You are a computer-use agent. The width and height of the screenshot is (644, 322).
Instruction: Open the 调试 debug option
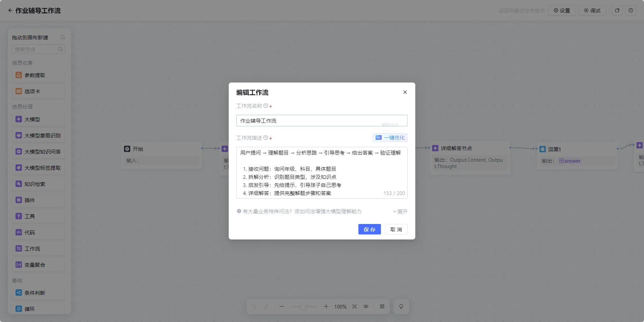click(x=592, y=10)
